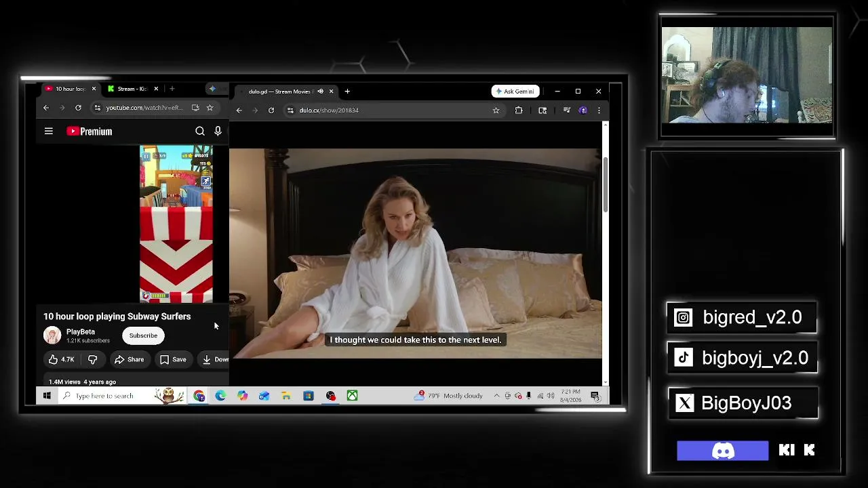Bookmark the YouTube page with star
868x488 pixels.
coord(210,108)
